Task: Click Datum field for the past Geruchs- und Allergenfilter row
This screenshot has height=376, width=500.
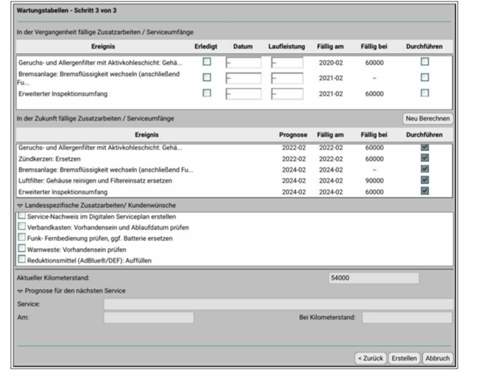Action: pyautogui.click(x=244, y=63)
